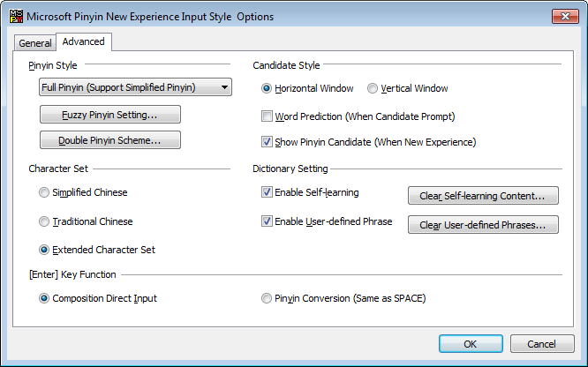Screen dimensions: 588x367
Task: Open Fuzzy Pinyin Setting dialog
Action: (x=110, y=115)
